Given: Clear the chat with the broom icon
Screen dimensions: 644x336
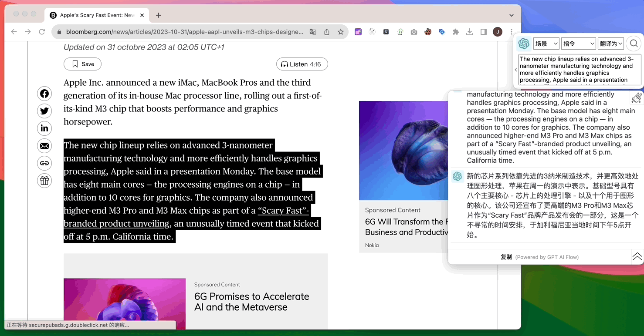Looking at the screenshot, I should (x=637, y=98).
